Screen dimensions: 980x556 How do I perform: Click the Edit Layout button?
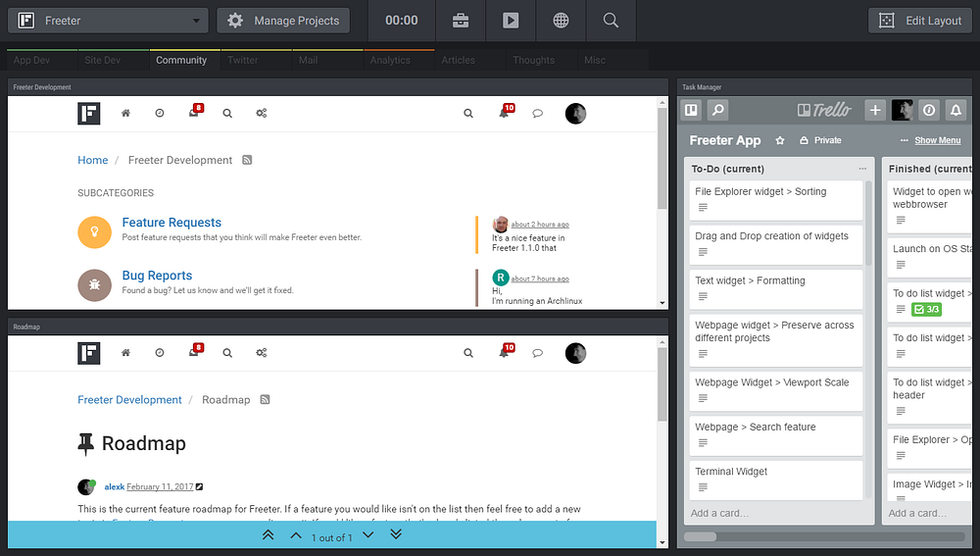920,21
